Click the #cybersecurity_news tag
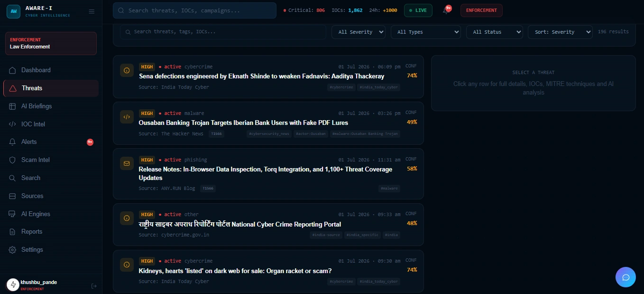Image resolution: width=644 pixels, height=294 pixels. coord(269,134)
